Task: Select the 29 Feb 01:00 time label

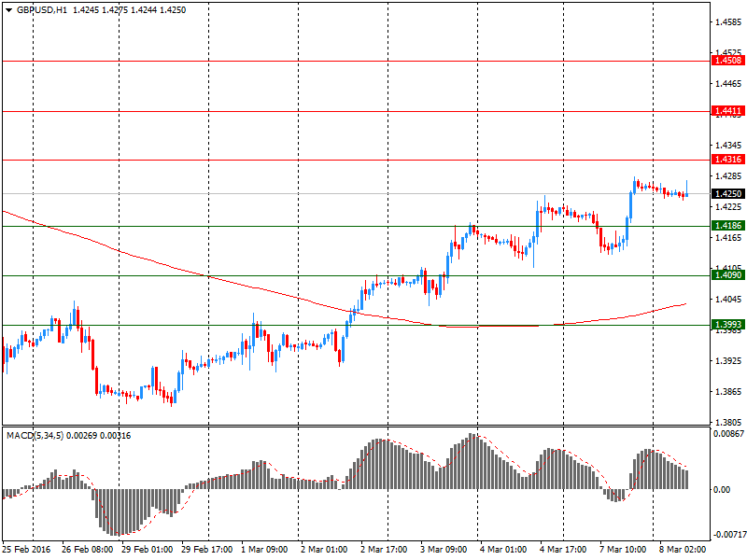Action: tap(148, 550)
